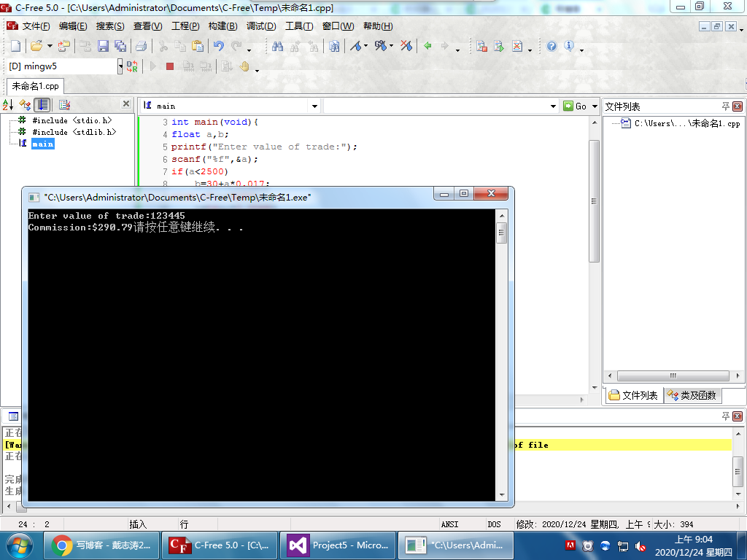Click the Undo arrow icon
The width and height of the screenshot is (747, 560).
[x=218, y=46]
